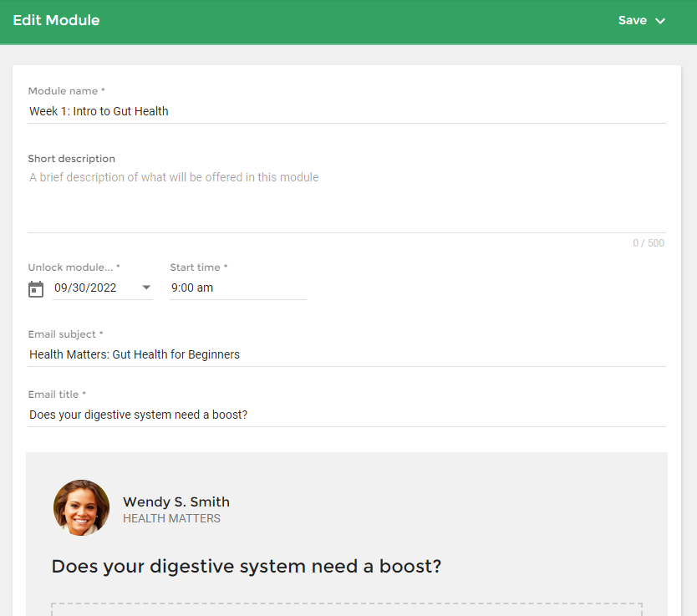
Task: Edit the Email title field
Action: pyautogui.click(x=347, y=415)
